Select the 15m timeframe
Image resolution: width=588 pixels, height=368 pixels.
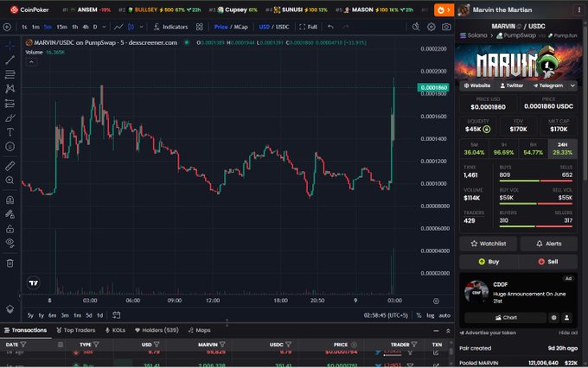coord(62,27)
